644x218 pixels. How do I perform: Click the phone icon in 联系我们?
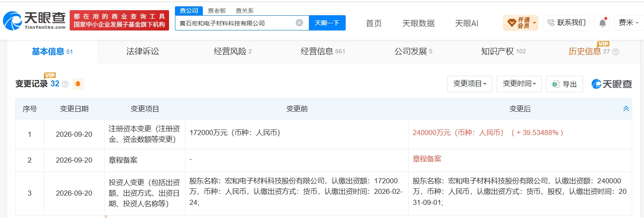point(551,22)
